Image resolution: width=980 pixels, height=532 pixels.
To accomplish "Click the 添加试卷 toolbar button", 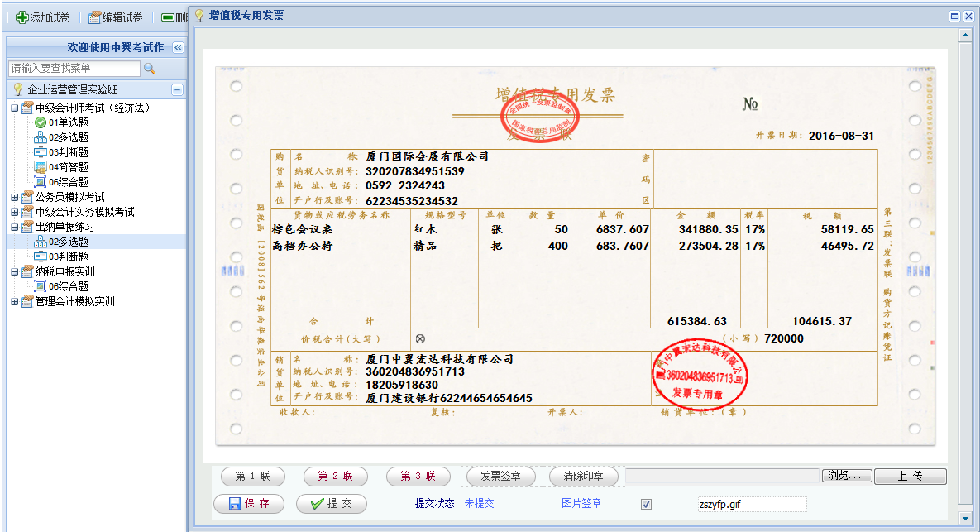I will [42, 17].
